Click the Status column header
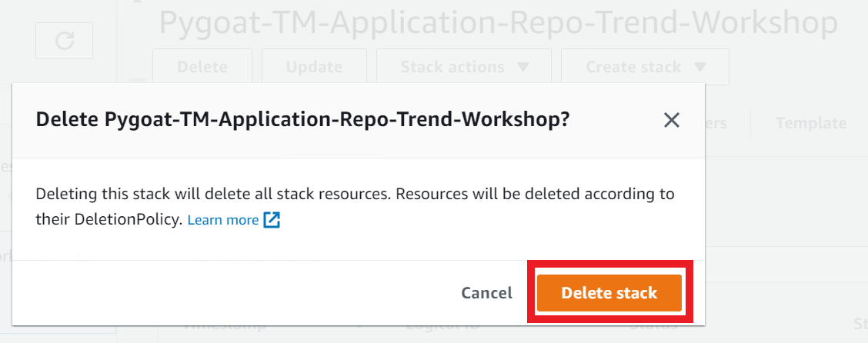The image size is (868, 343). click(653, 325)
